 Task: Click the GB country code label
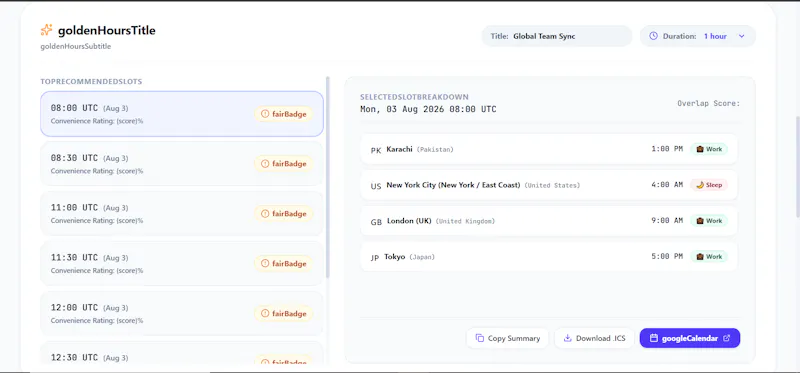pyautogui.click(x=376, y=221)
